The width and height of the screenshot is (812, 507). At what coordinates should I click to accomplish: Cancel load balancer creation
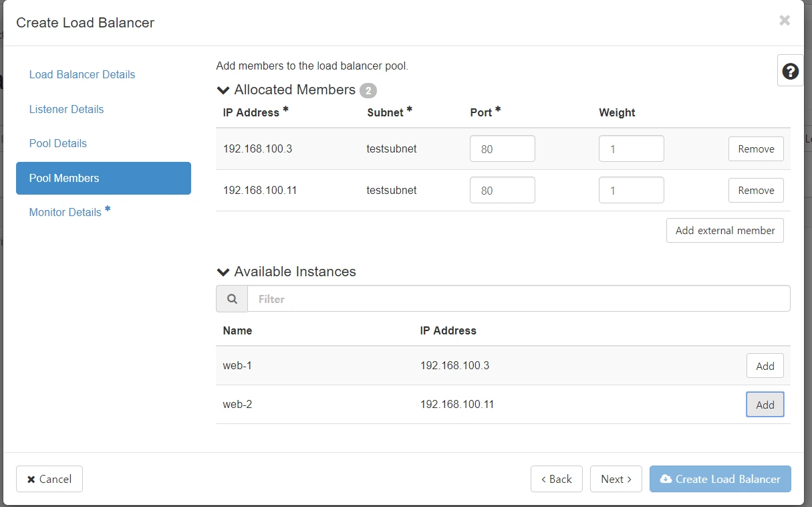pyautogui.click(x=49, y=479)
